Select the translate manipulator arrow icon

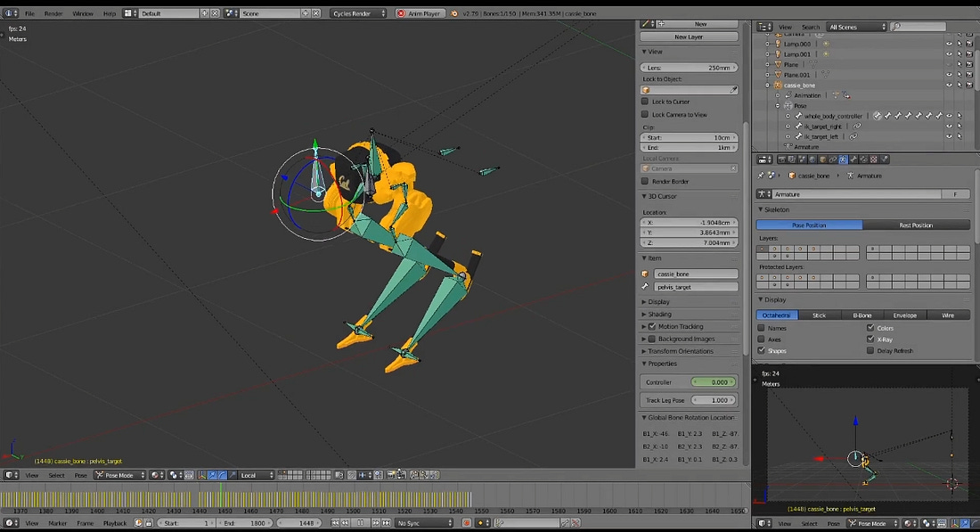[x=212, y=475]
